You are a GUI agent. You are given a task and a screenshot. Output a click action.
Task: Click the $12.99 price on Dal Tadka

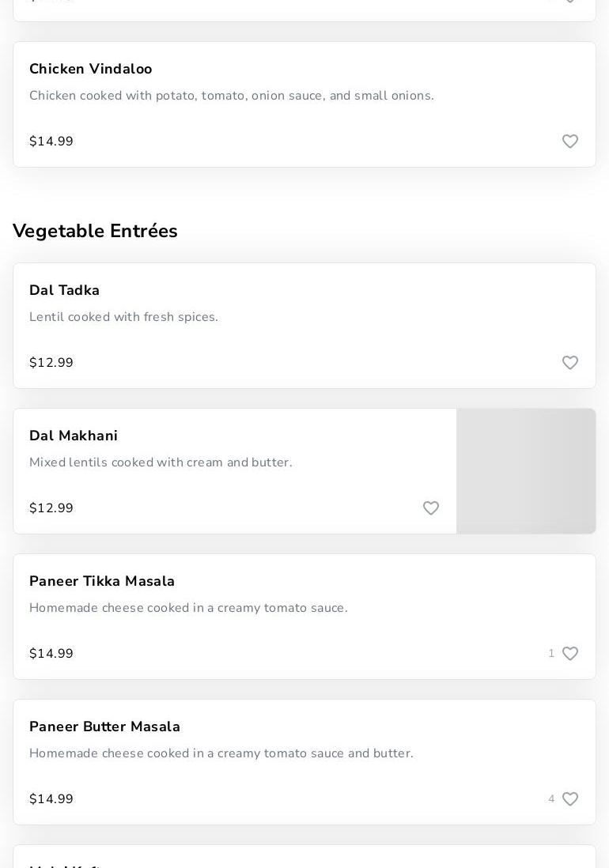click(x=51, y=363)
